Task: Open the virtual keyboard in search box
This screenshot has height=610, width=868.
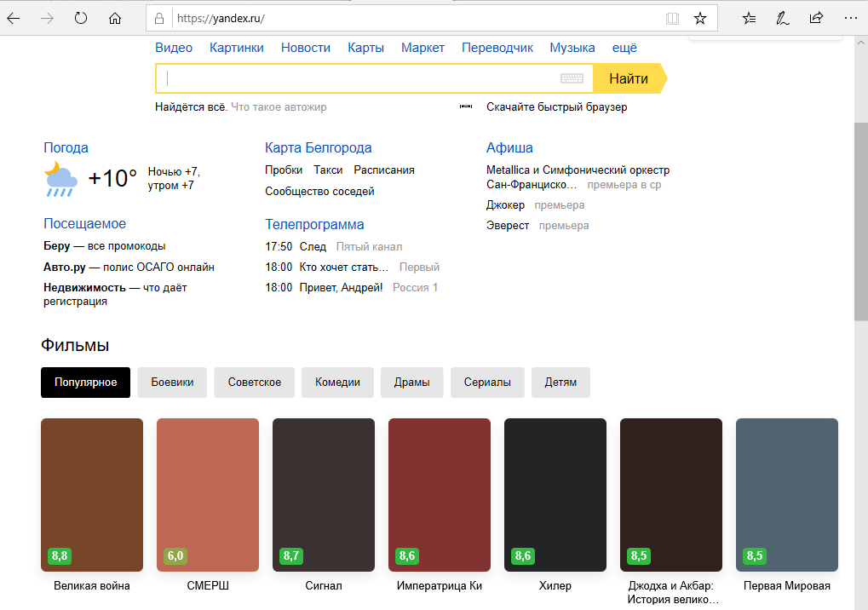Action: tap(572, 78)
